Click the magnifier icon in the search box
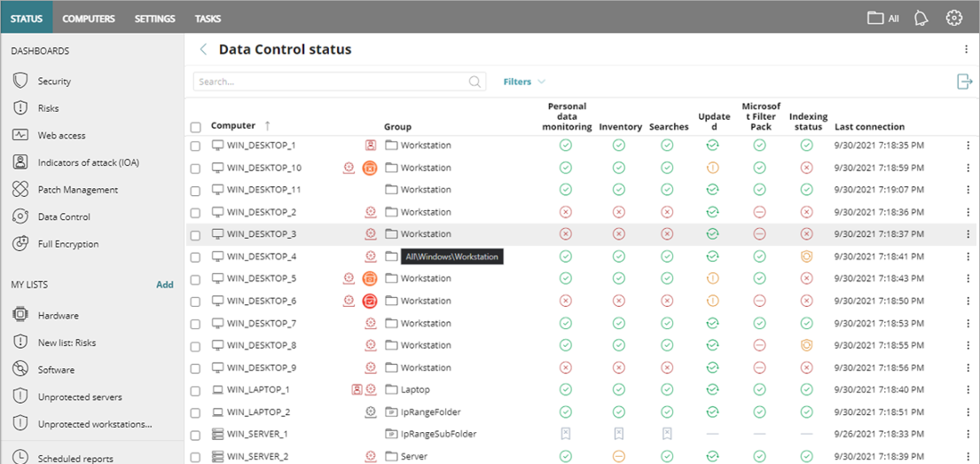The height and width of the screenshot is (464, 980). click(475, 82)
